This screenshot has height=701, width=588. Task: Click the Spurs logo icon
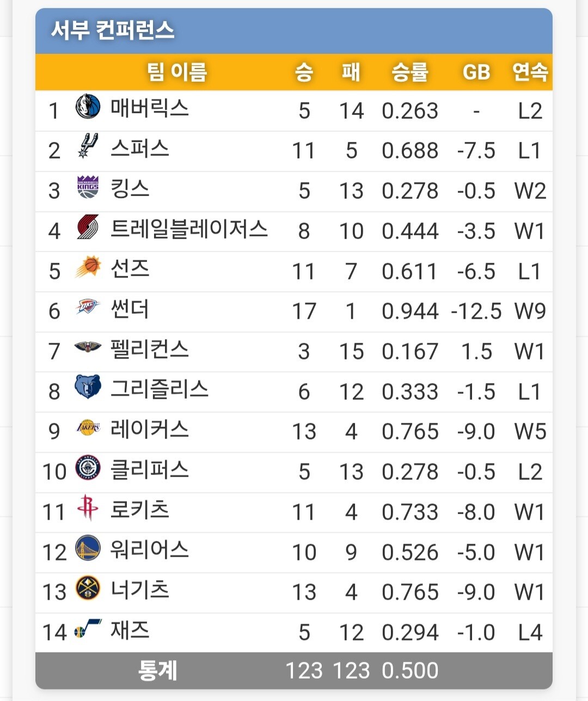point(88,145)
